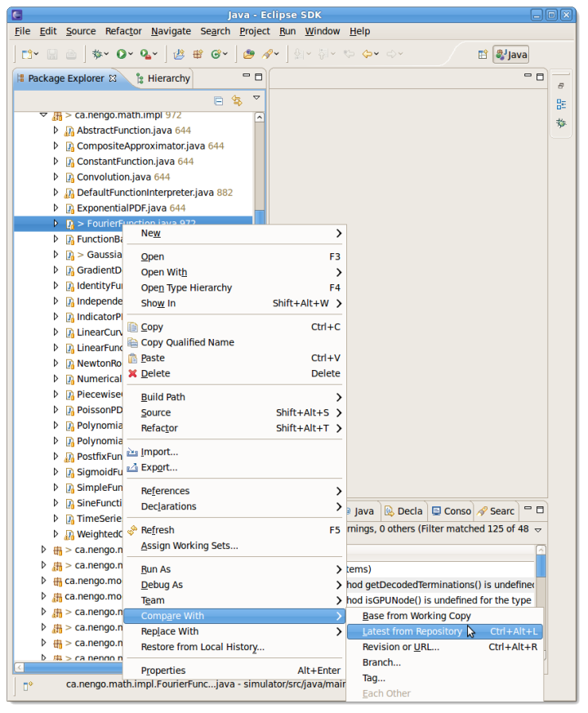Screen dimensions: 588x713
Task: Click Restore from Local History...
Action: [x=234, y=647]
